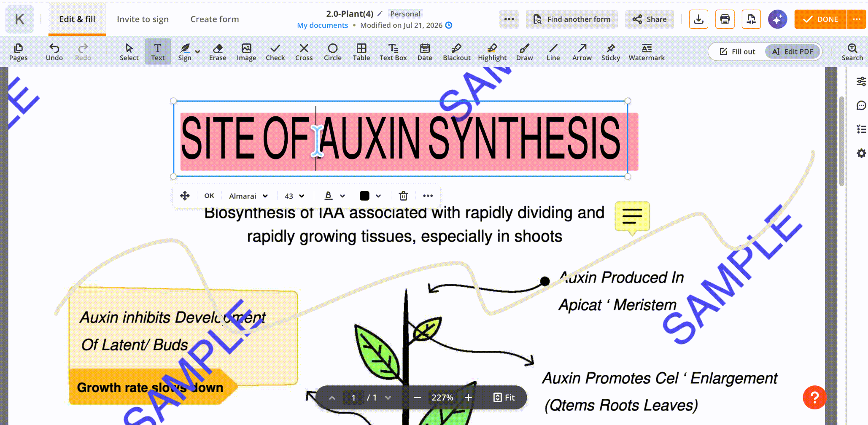
Task: Switch to the Edit & fill tab
Action: click(77, 19)
